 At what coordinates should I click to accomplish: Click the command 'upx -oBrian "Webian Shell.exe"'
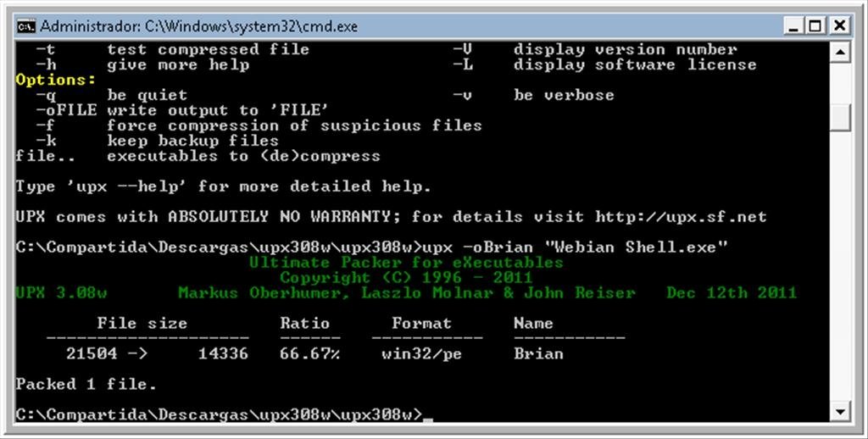pos(575,247)
